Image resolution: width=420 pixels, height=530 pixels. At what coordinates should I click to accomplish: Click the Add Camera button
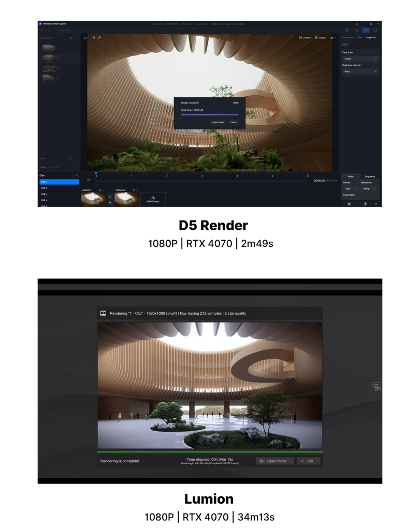click(153, 199)
